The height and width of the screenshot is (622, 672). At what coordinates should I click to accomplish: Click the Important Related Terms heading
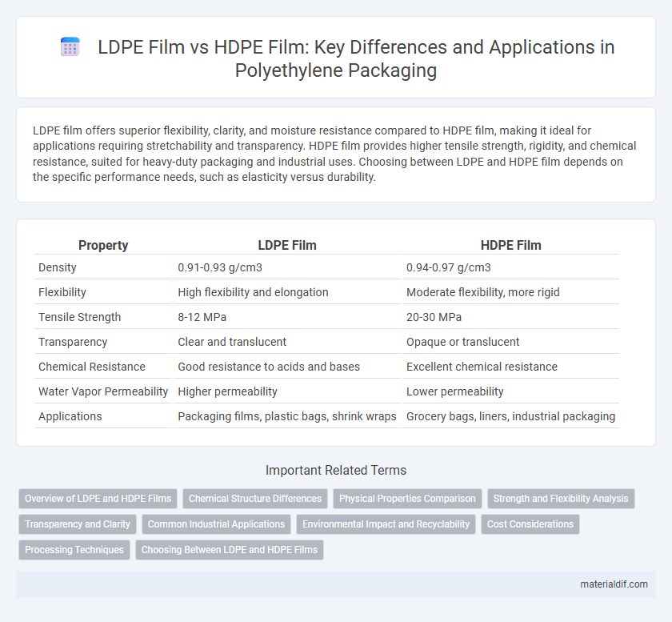coord(335,470)
